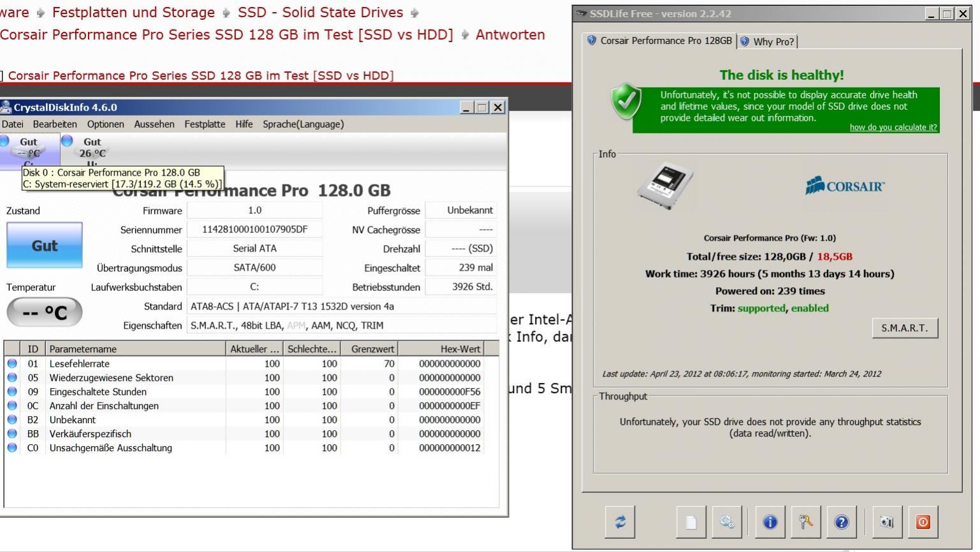
Task: Click the red power exit button in SSDLife
Action: point(923,522)
